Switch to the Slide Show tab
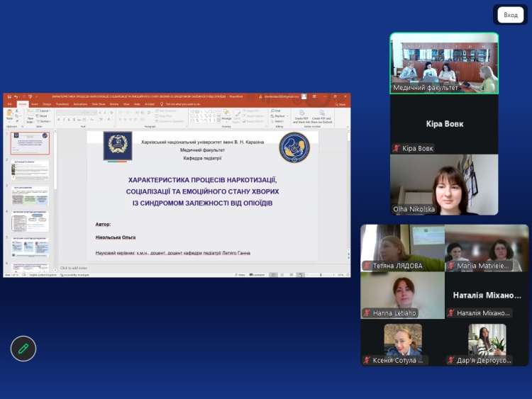The width and height of the screenshot is (532, 399). [x=99, y=103]
